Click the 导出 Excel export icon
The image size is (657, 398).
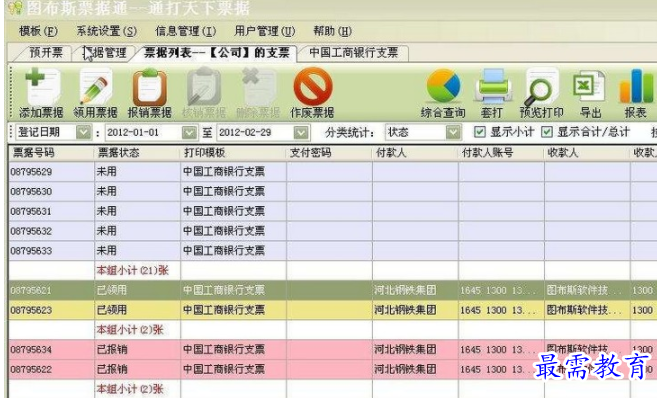pos(589,86)
